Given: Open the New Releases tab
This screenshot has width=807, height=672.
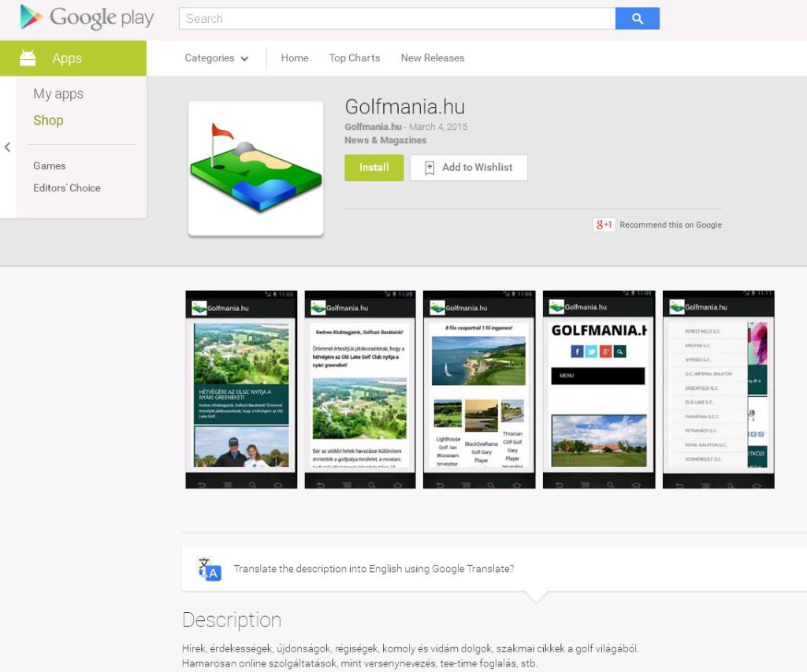Looking at the screenshot, I should [x=433, y=58].
